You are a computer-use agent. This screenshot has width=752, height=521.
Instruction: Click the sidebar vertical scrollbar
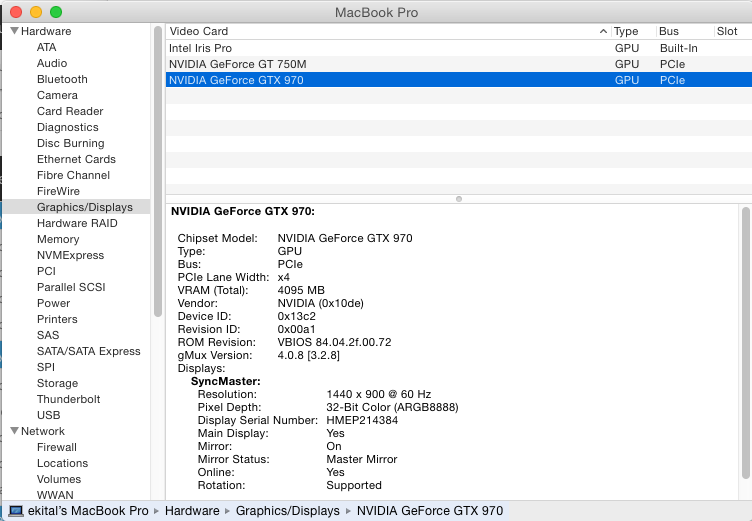pyautogui.click(x=158, y=171)
